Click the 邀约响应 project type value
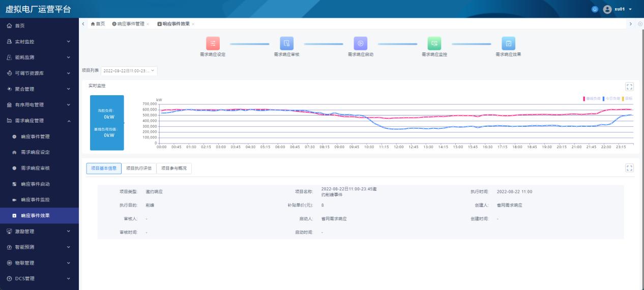Screen dimensions: 644x290 coord(154,192)
